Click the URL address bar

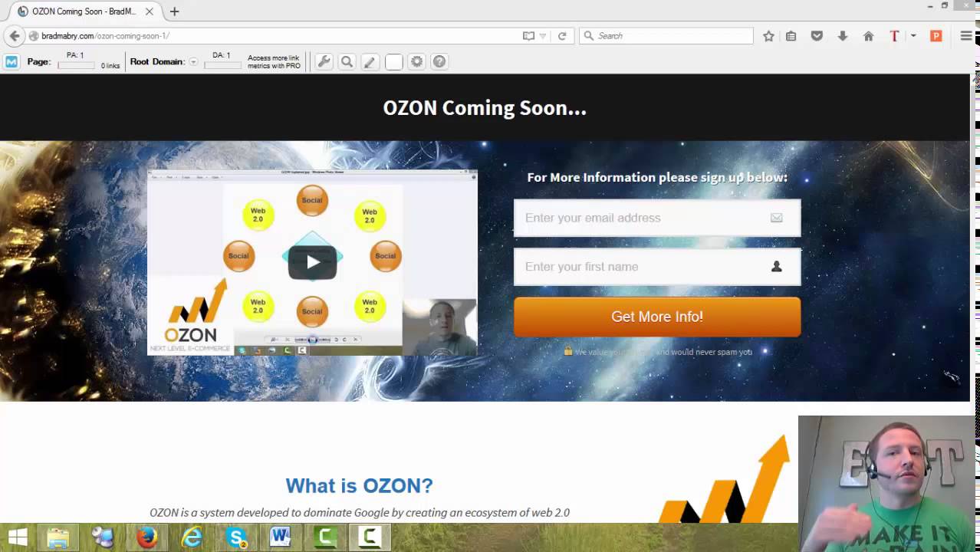[x=276, y=36]
